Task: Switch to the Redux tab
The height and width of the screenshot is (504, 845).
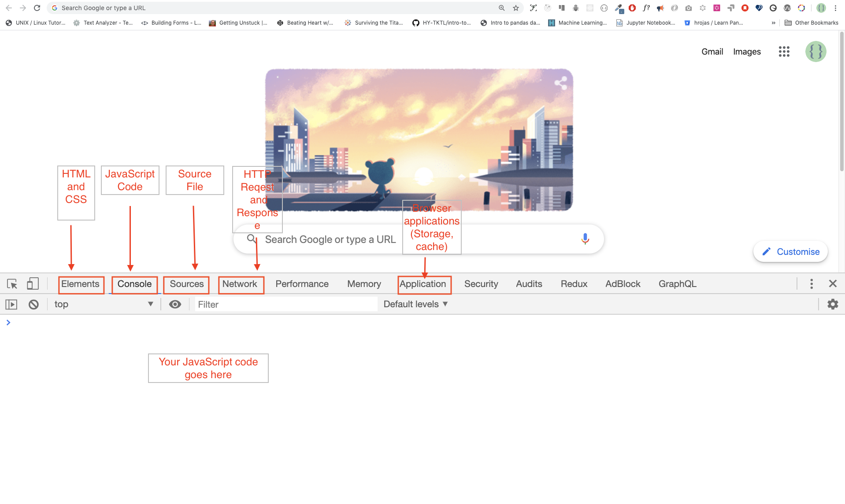Action: tap(574, 284)
